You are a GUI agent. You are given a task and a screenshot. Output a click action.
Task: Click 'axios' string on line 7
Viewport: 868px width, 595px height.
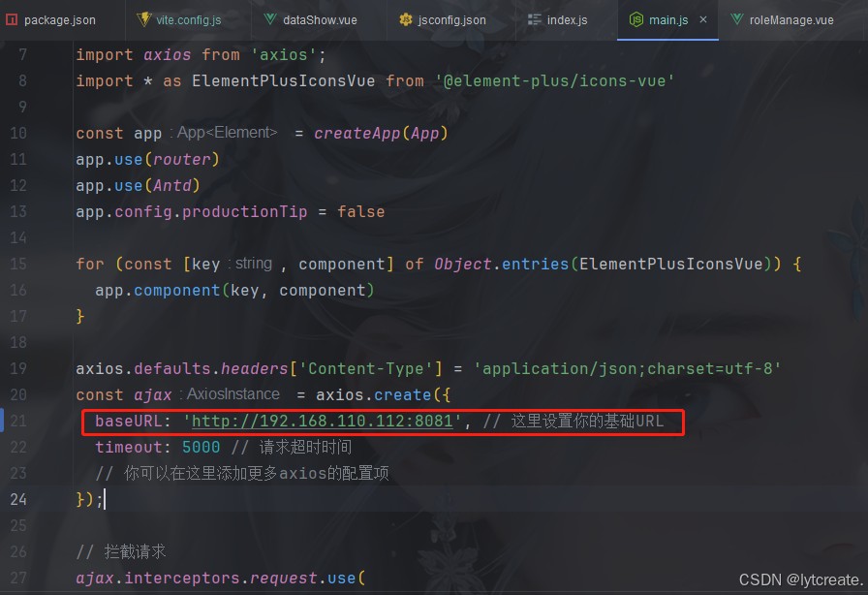284,55
